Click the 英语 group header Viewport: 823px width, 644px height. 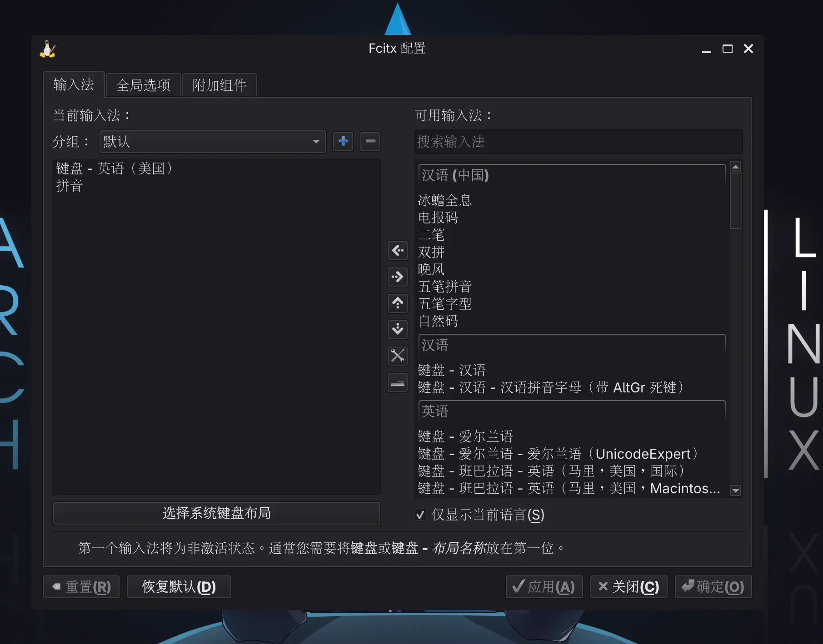(x=572, y=411)
